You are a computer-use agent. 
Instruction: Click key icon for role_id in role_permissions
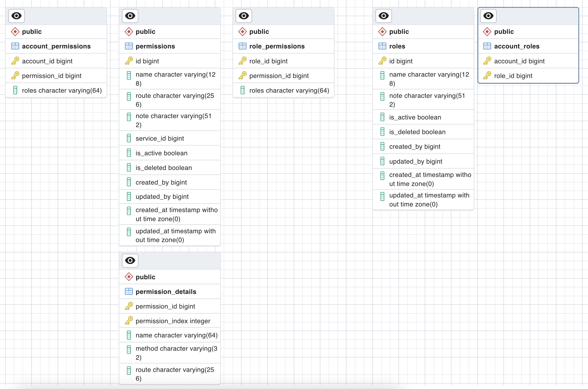point(242,61)
